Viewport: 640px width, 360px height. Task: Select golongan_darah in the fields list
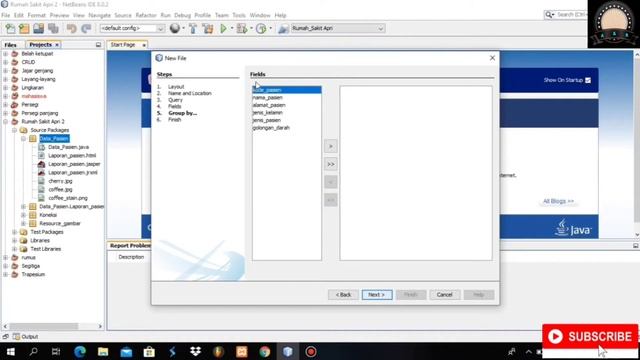[287, 128]
